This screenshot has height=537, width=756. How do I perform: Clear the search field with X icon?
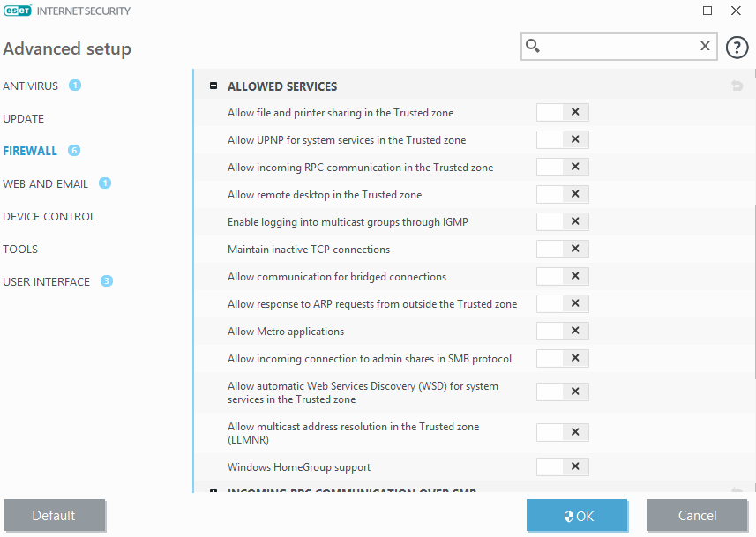tap(705, 46)
